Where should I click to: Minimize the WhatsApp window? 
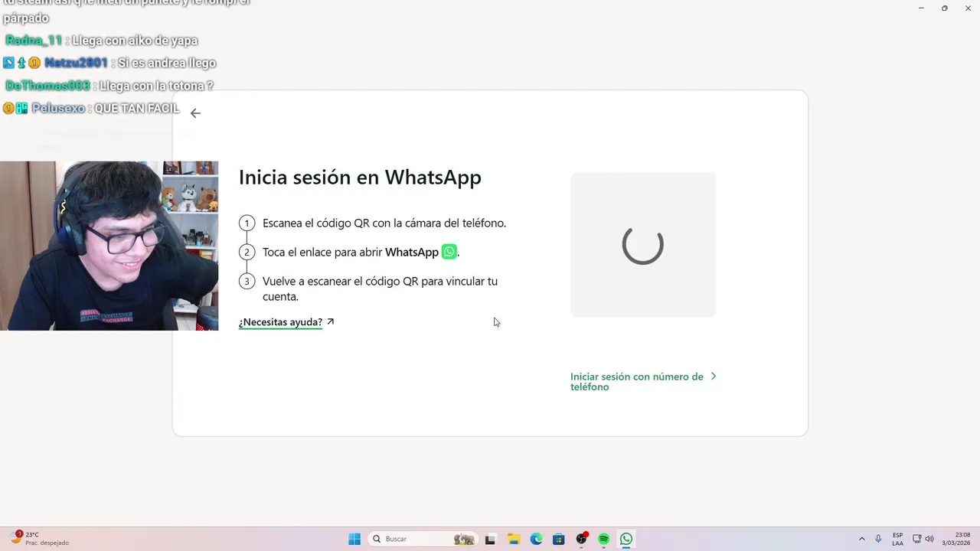coord(921,8)
